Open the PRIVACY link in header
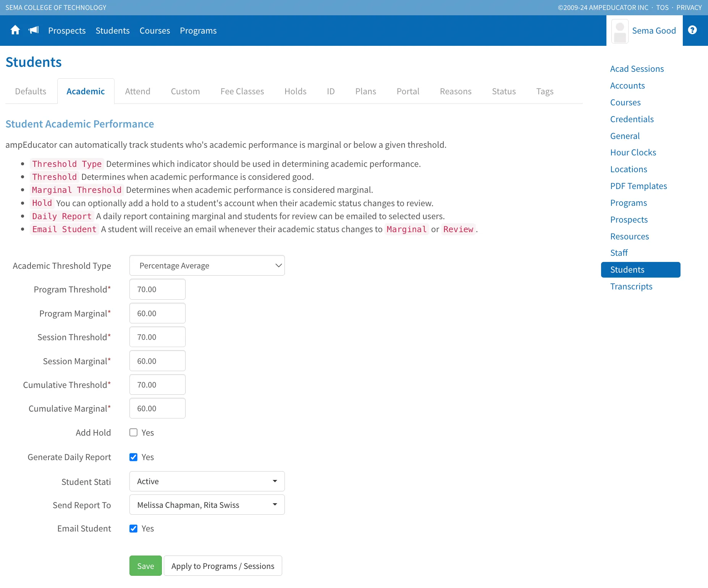 click(x=689, y=7)
